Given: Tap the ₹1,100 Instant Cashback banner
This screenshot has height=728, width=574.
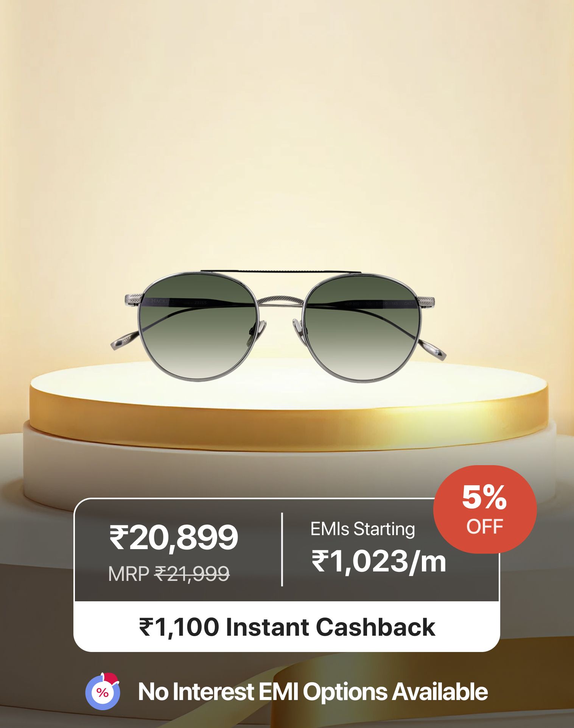Looking at the screenshot, I should 287,627.
